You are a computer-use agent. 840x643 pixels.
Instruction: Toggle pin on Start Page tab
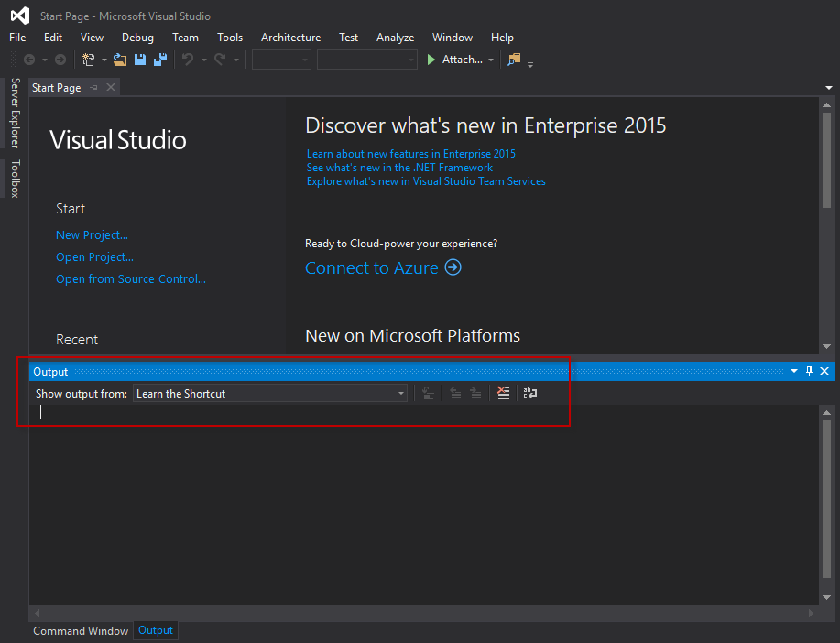[94, 87]
